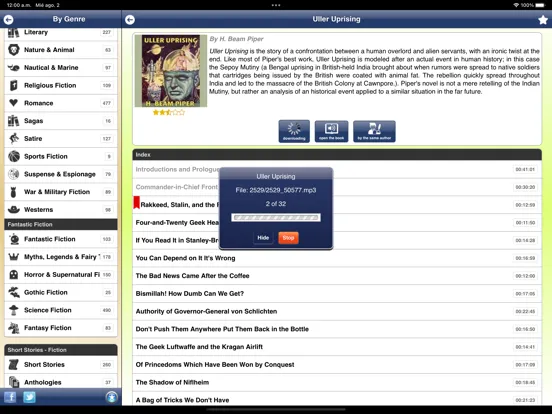Image resolution: width=552 pixels, height=414 pixels.
Task: Mark Uller Uprising as favorite with star
Action: coord(543,20)
